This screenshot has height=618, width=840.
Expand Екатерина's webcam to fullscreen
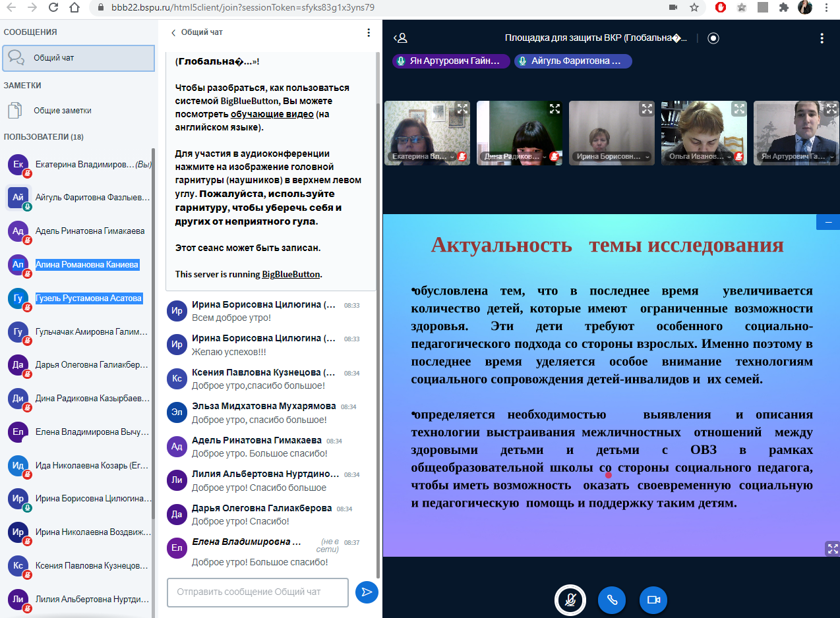coord(462,109)
